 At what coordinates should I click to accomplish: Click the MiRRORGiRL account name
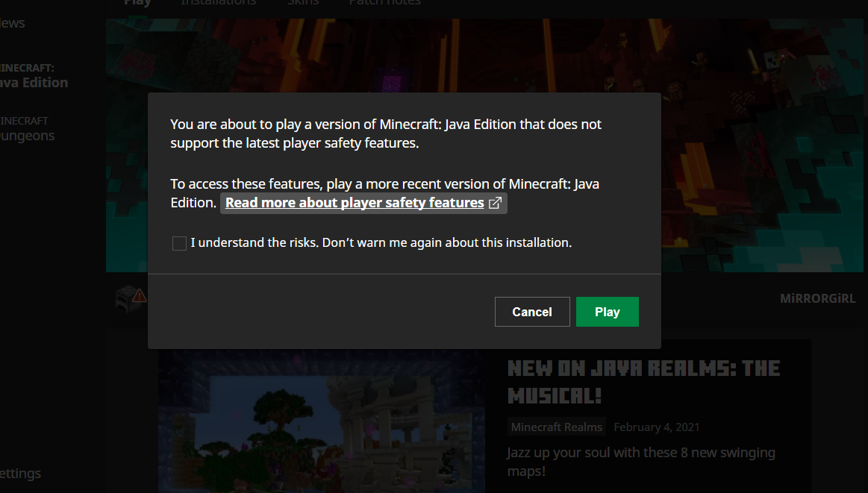pyautogui.click(x=818, y=299)
